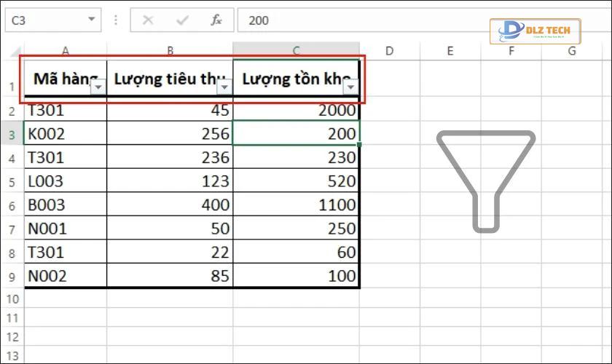Select row 4 header
Screen dimensions: 612x364
pos(12,157)
